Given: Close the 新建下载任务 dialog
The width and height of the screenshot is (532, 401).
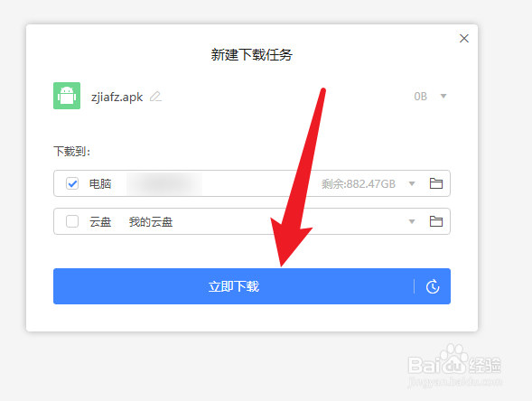Looking at the screenshot, I should point(463,38).
